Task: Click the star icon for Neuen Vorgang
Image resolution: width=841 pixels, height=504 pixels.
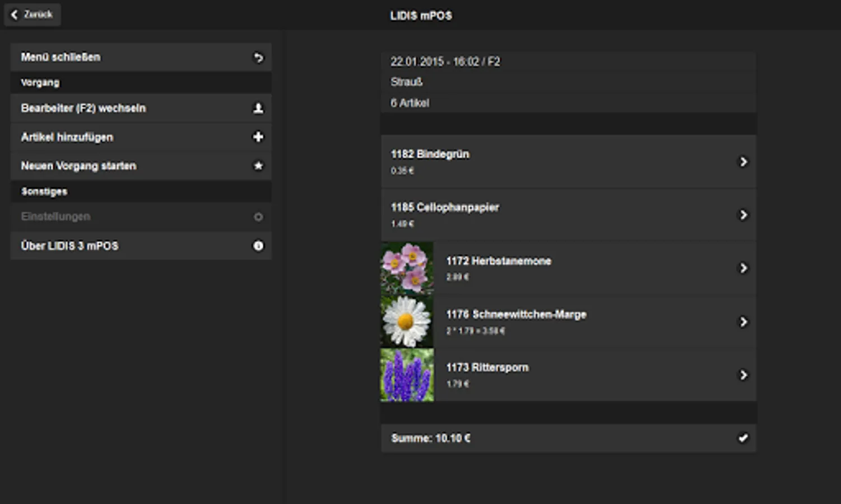Action: 258,166
